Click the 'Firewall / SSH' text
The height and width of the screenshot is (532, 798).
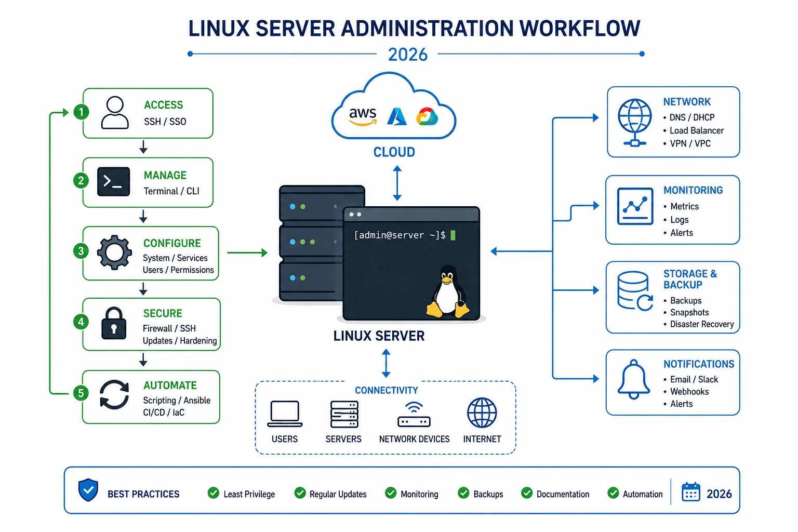click(x=169, y=328)
